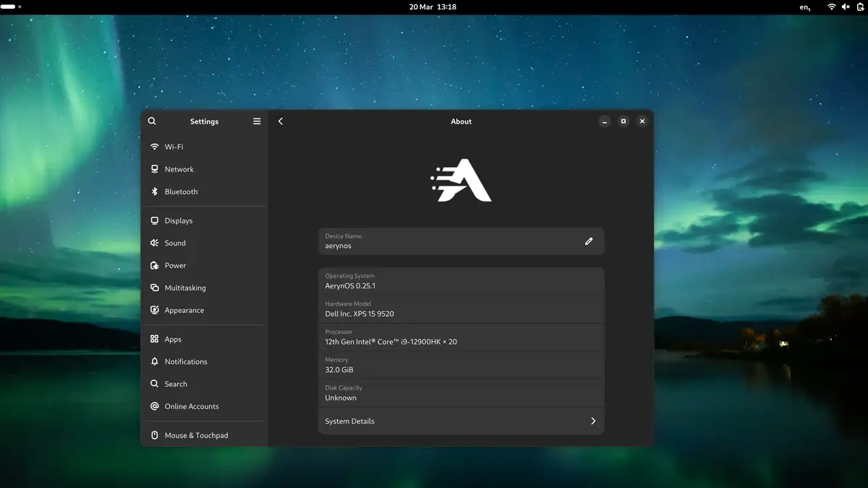Open the Notifications settings panel
868x488 pixels.
pyautogui.click(x=185, y=361)
